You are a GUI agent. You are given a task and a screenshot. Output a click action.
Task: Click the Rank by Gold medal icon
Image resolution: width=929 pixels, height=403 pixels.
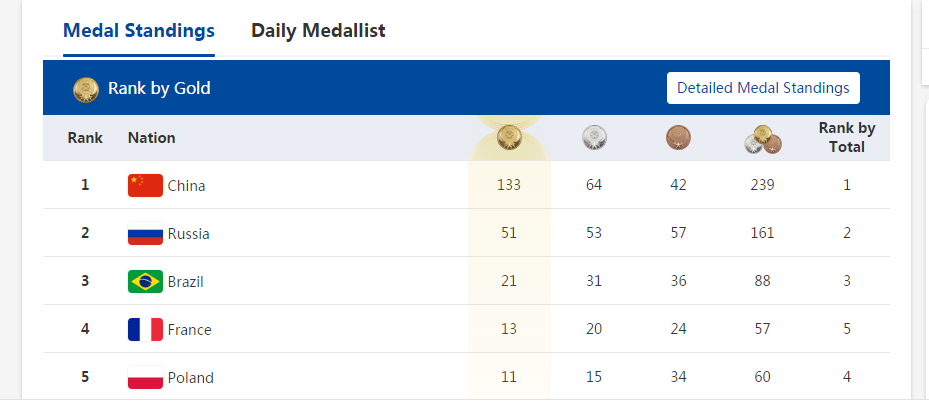point(86,89)
